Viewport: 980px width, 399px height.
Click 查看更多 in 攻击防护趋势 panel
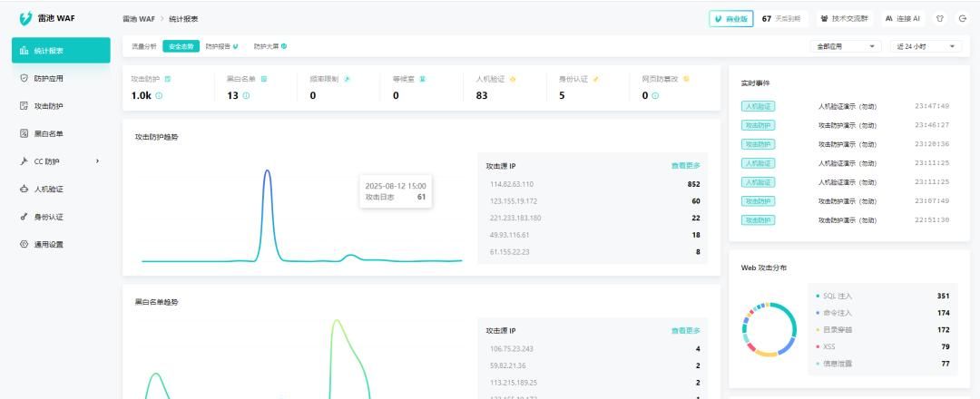click(686, 166)
